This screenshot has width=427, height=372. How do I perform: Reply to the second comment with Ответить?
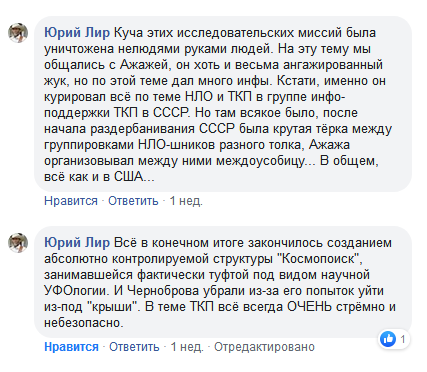(x=134, y=347)
